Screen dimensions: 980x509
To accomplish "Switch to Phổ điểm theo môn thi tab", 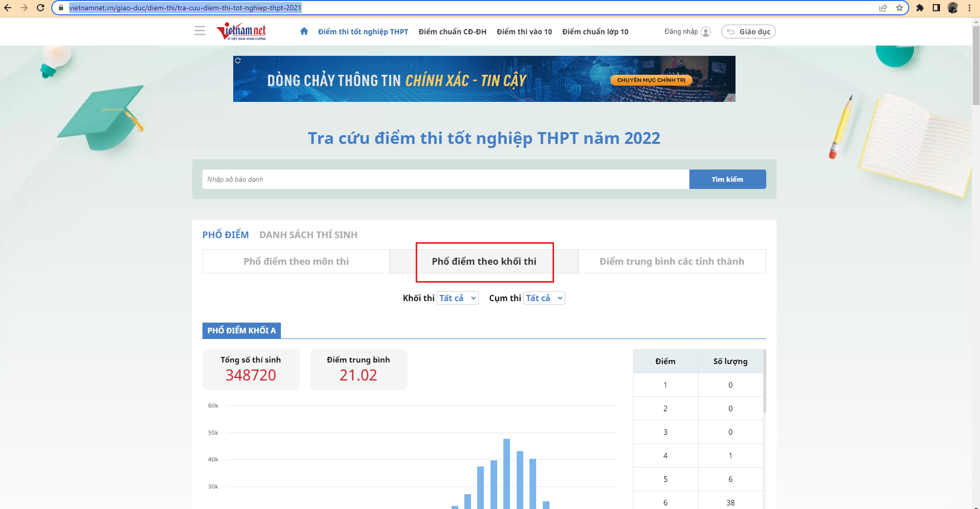I will point(296,261).
